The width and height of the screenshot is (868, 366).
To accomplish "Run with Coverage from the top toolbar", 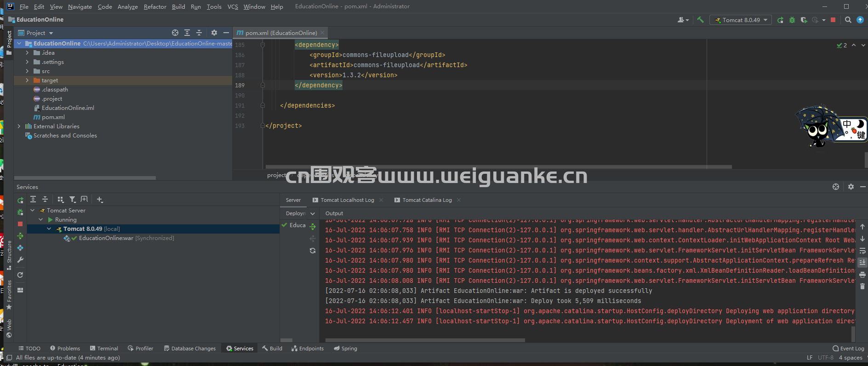I will point(804,20).
